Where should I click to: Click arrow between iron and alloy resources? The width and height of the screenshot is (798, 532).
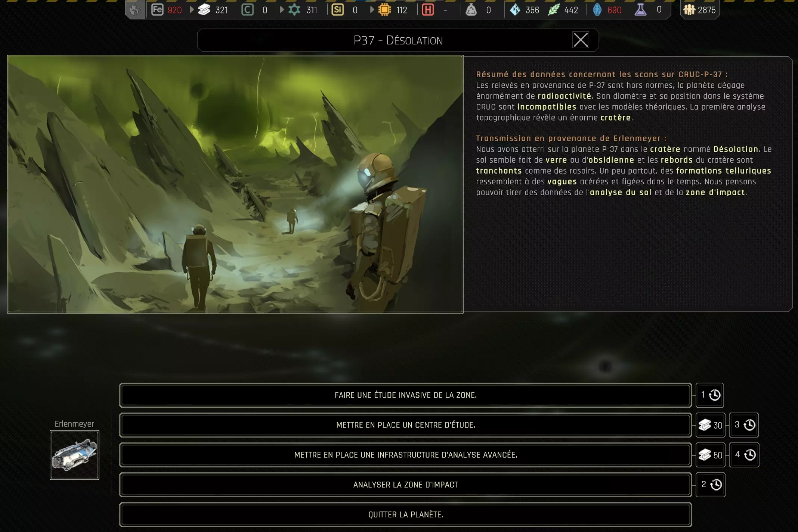point(192,10)
